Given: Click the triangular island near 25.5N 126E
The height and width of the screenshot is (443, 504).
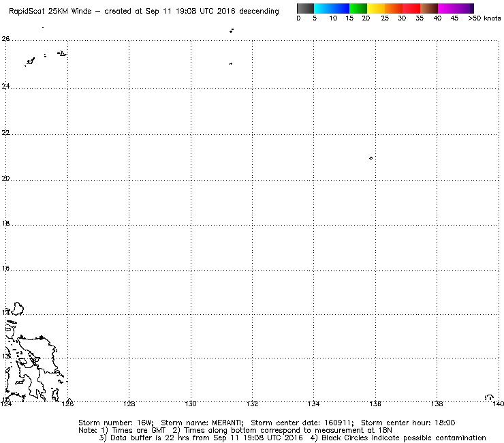Looking at the screenshot, I should 62,53.
